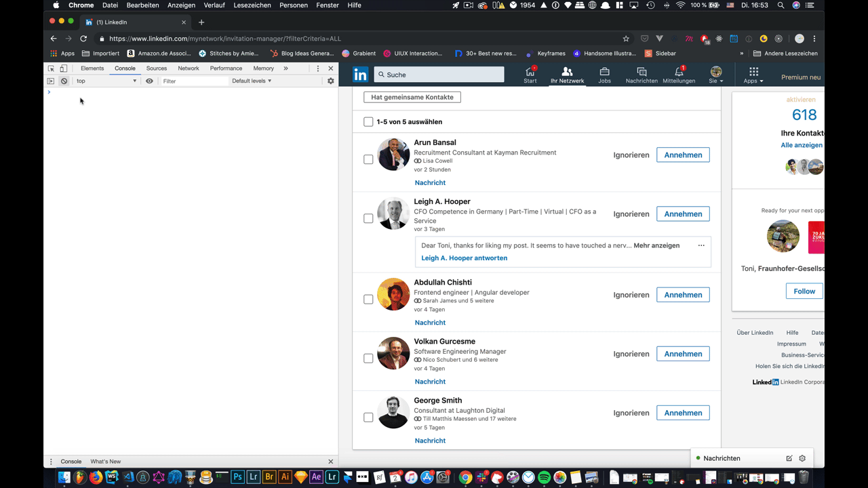
Task: Select George Smith's invitation checkbox
Action: click(368, 418)
